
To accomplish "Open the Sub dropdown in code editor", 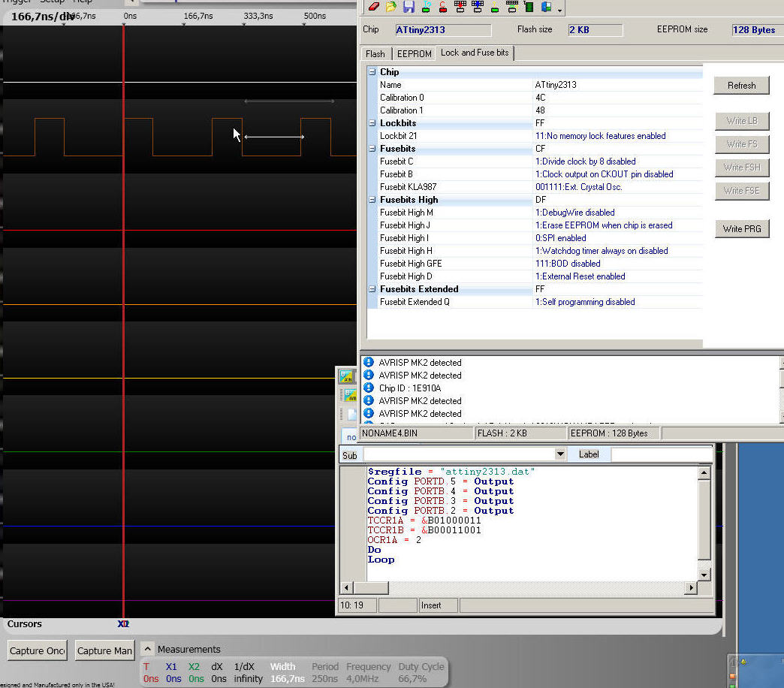I will [x=559, y=454].
